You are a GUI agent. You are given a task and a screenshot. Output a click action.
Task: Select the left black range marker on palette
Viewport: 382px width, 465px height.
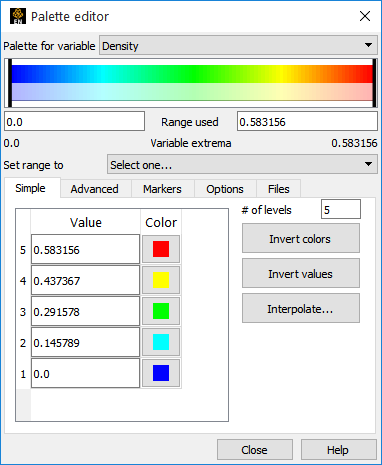pos(10,83)
